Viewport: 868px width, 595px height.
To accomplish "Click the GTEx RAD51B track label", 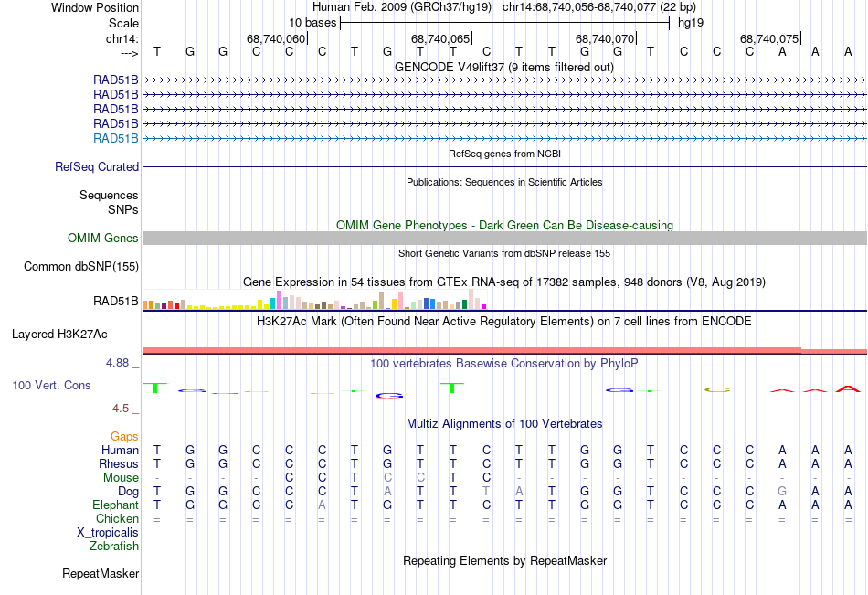I will (x=116, y=302).
